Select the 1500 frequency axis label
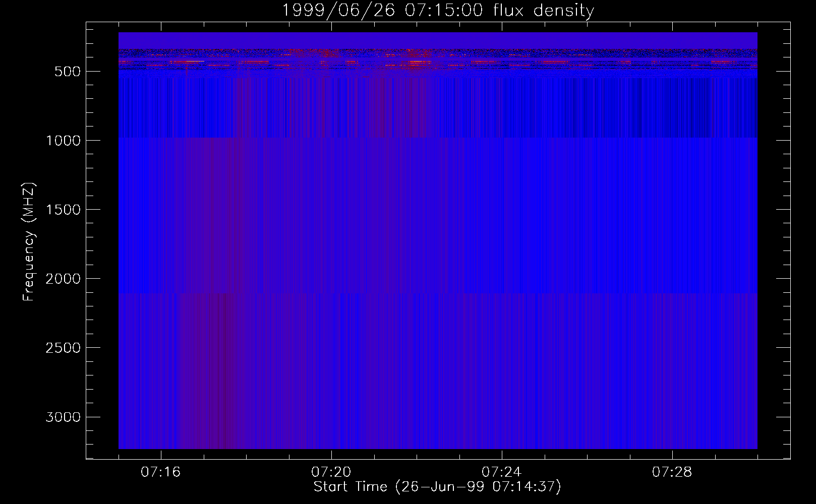 [x=63, y=210]
